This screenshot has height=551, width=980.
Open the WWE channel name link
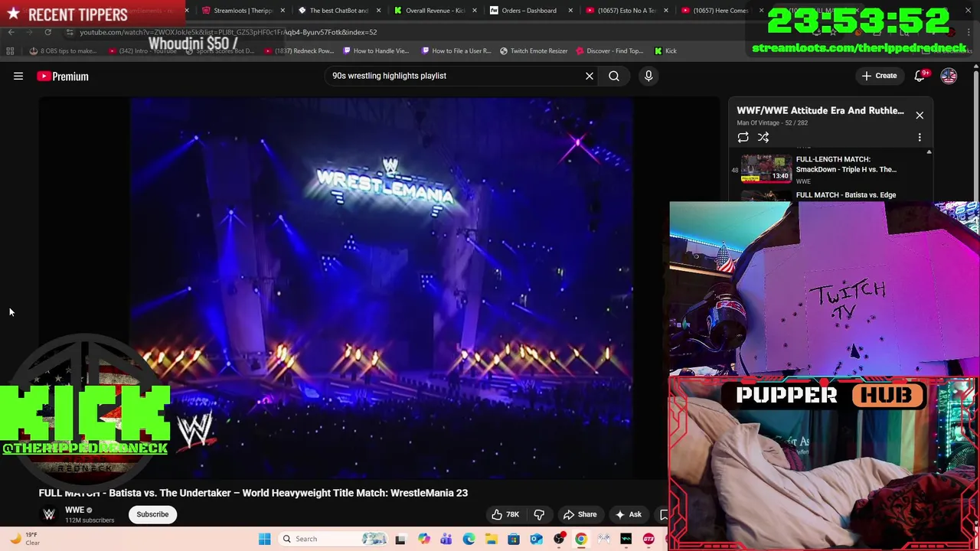(74, 510)
